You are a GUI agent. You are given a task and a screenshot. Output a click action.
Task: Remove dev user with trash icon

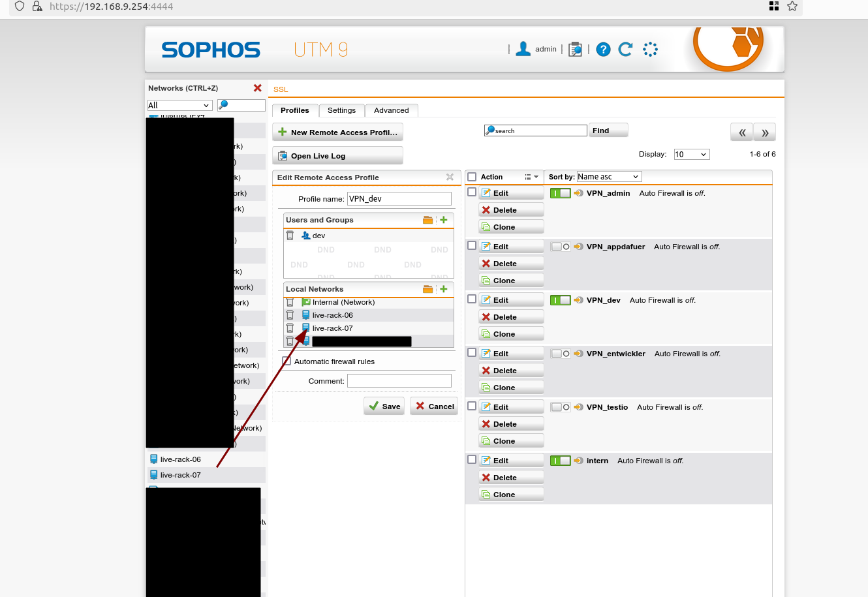click(x=290, y=236)
